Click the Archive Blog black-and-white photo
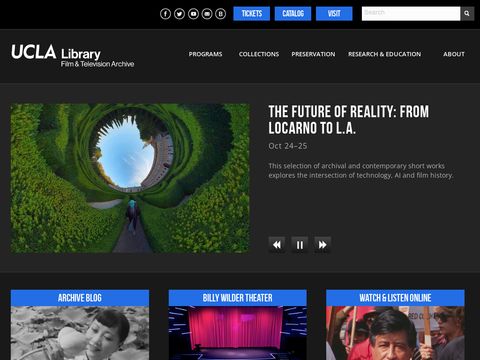The image size is (480, 360). click(x=80, y=333)
